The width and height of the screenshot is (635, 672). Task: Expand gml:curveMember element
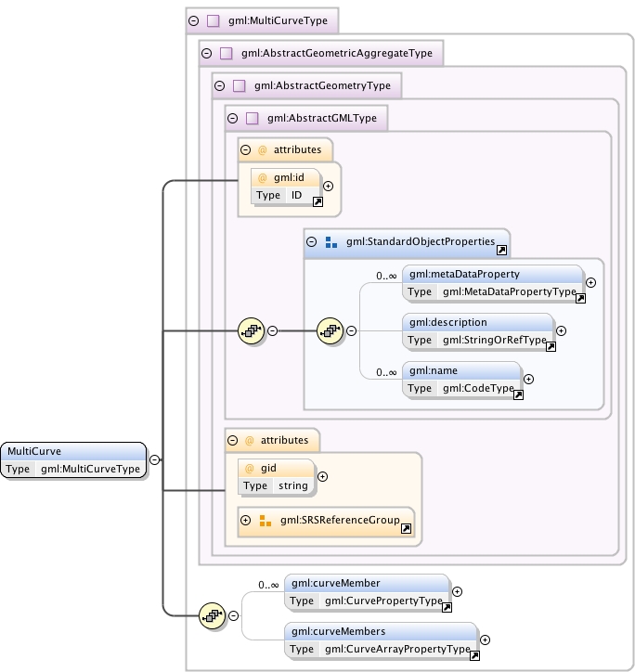tap(457, 591)
